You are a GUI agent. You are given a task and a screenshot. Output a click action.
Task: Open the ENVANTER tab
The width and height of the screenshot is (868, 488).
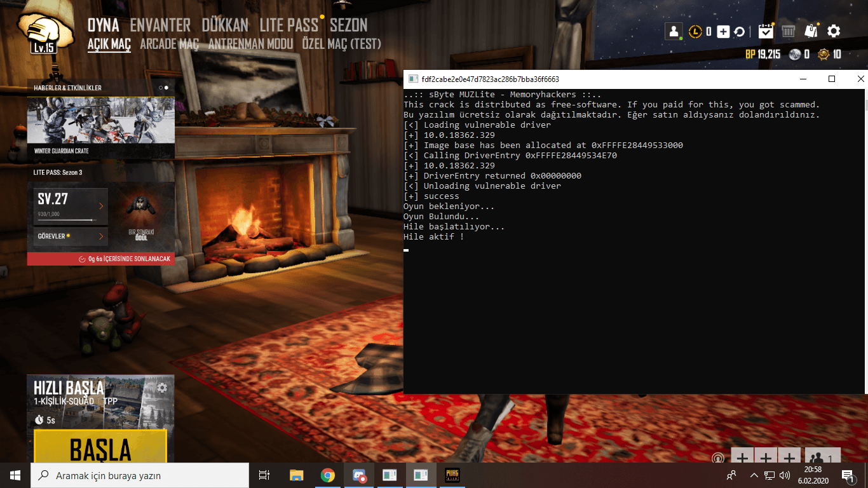[x=160, y=25]
